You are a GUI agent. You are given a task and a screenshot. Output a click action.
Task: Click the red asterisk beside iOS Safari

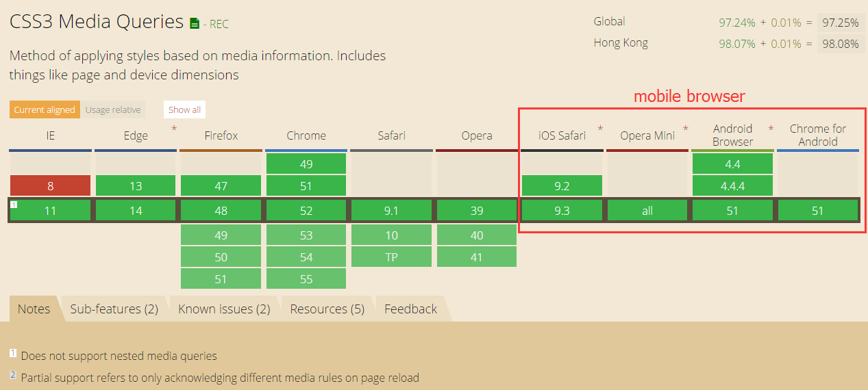coord(601,129)
